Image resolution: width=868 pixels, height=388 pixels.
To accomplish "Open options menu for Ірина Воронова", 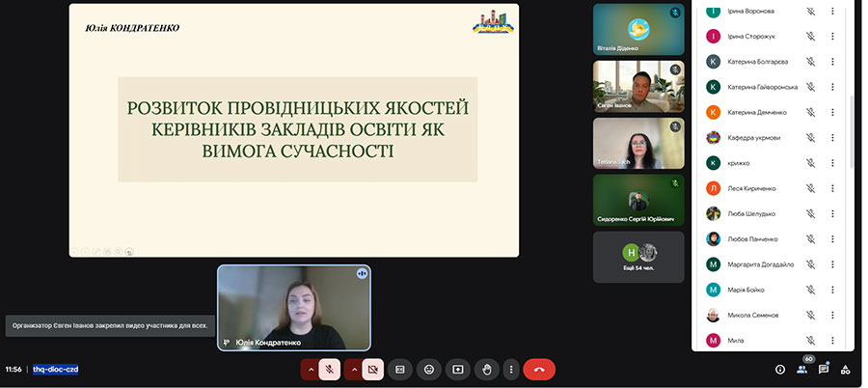I will 832,11.
